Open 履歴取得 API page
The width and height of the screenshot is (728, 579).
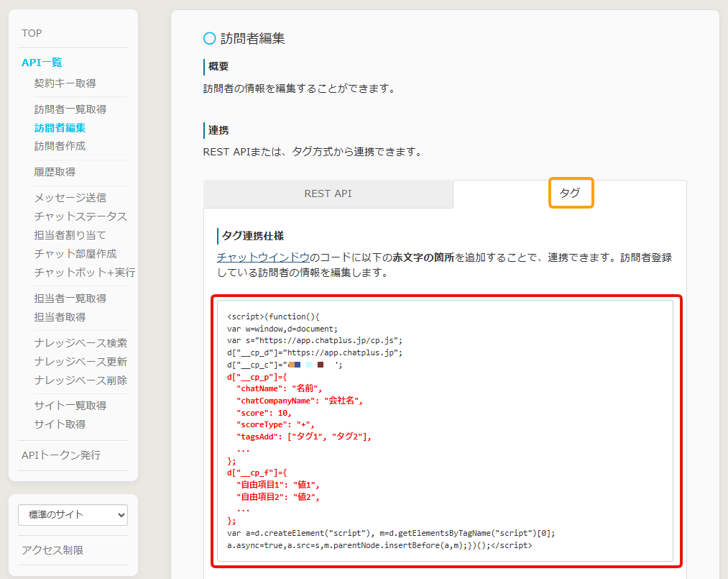click(x=55, y=172)
